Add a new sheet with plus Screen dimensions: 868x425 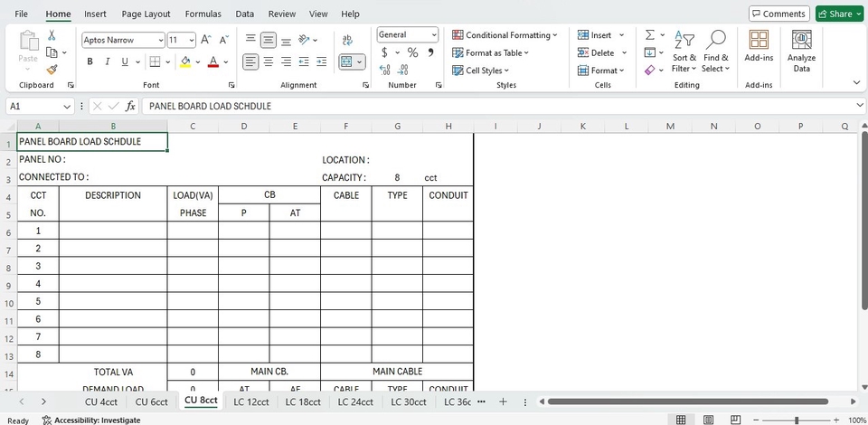click(x=503, y=401)
